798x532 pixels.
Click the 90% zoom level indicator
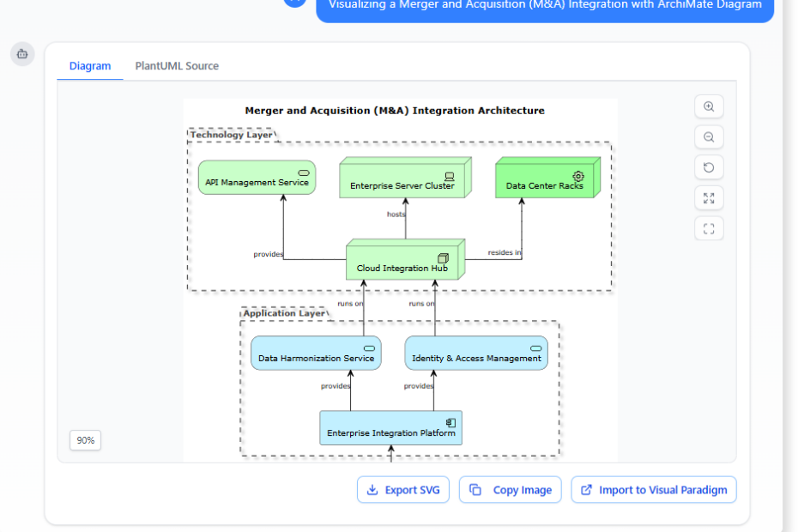[x=85, y=439]
